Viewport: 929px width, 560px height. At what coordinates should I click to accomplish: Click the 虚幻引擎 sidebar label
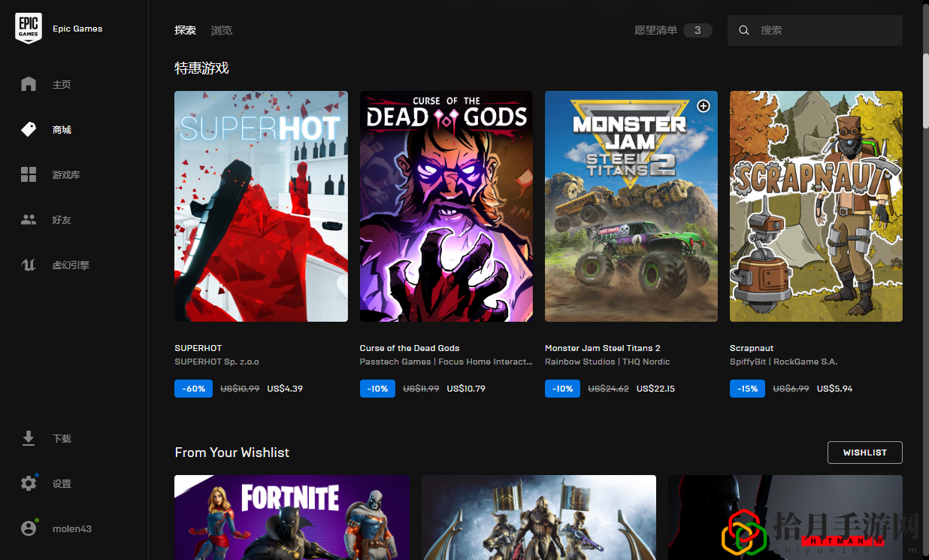click(x=71, y=265)
